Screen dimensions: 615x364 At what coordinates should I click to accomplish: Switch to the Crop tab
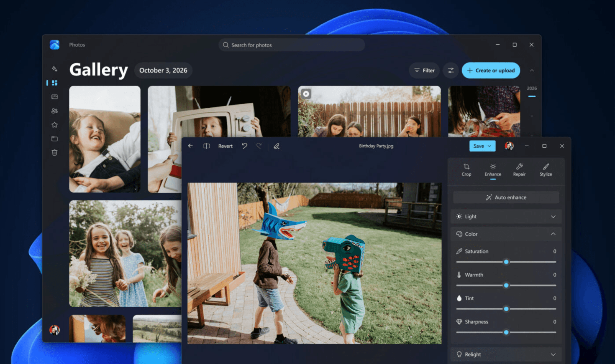click(466, 170)
